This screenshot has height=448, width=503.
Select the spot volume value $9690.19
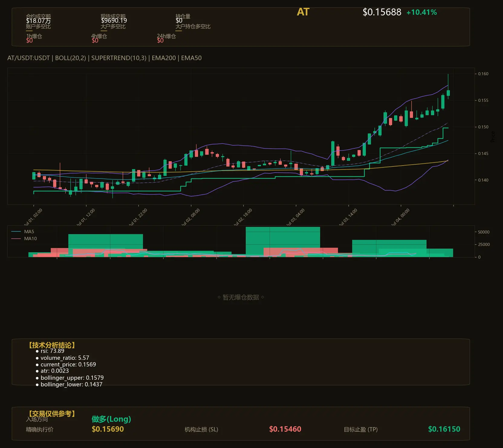click(114, 21)
